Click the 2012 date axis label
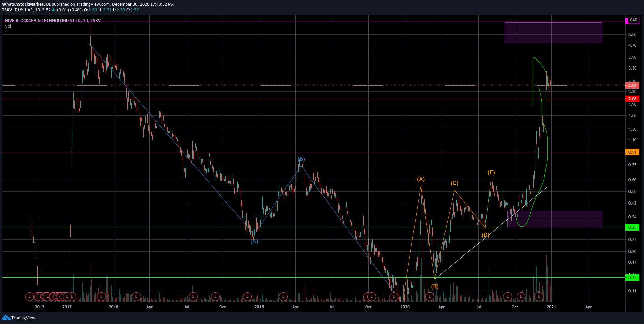644x324 pixels. click(40, 307)
